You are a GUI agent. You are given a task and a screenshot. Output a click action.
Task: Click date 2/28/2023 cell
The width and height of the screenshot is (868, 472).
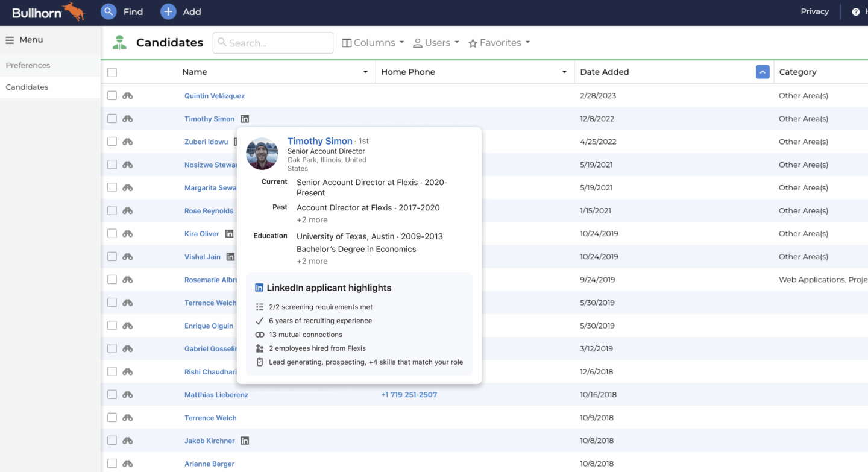coord(598,96)
